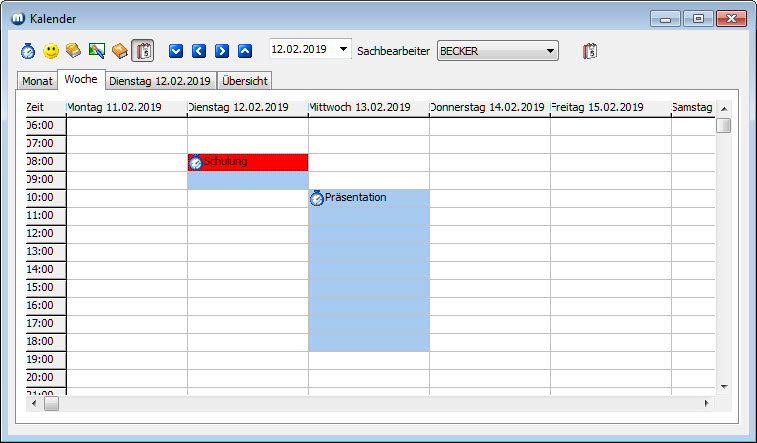Open the Übersicht tab

coord(244,82)
